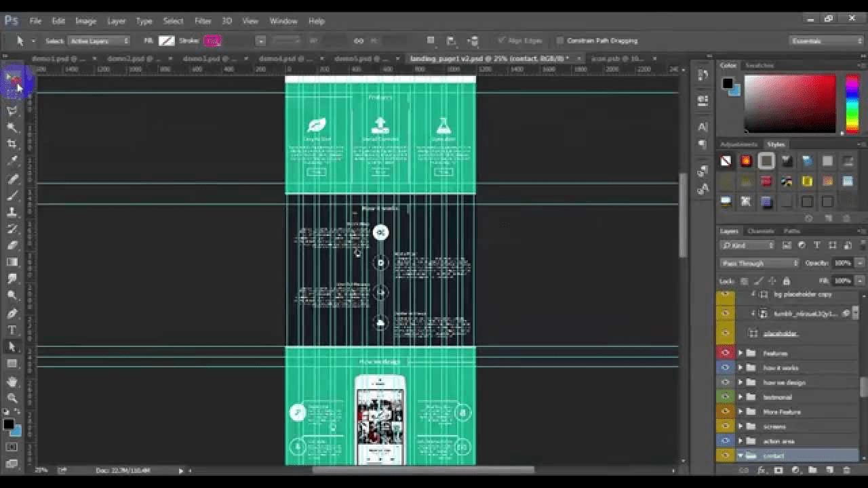Hide the Features group layer
The width and height of the screenshot is (868, 488).
[726, 353]
